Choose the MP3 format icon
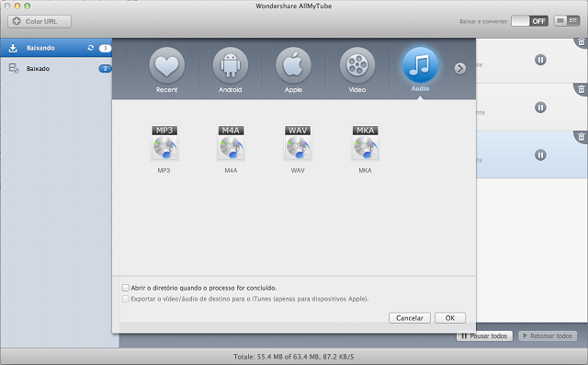The image size is (588, 365). (164, 143)
